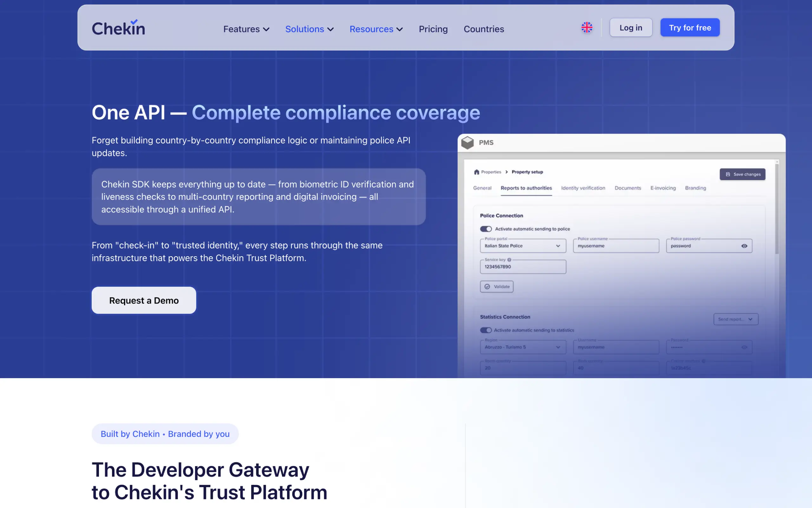Expand the Resources menu

click(x=376, y=29)
